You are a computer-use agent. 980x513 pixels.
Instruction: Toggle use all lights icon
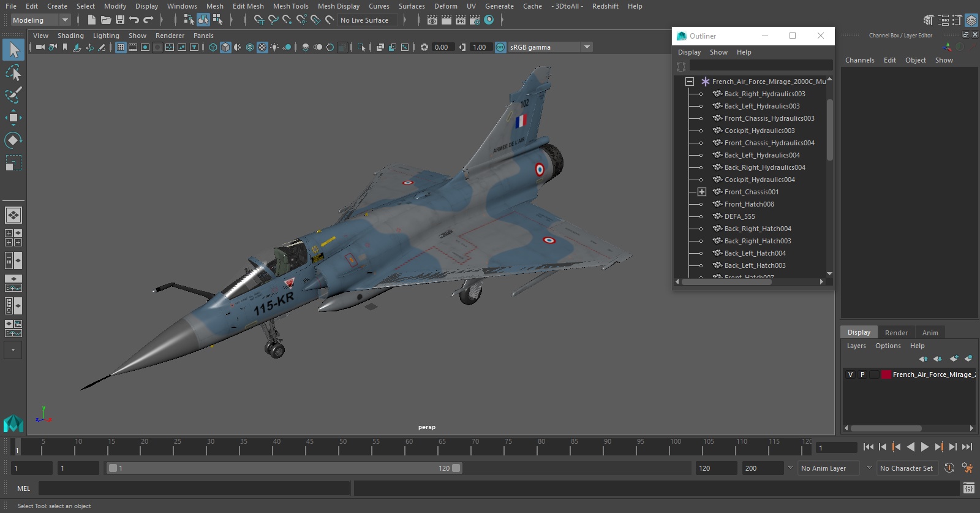pos(274,47)
